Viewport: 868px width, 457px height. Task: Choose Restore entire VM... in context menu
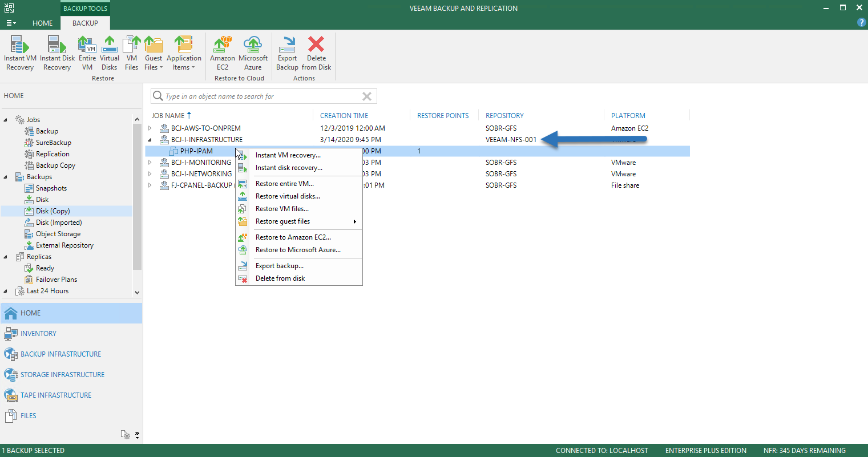(299, 184)
